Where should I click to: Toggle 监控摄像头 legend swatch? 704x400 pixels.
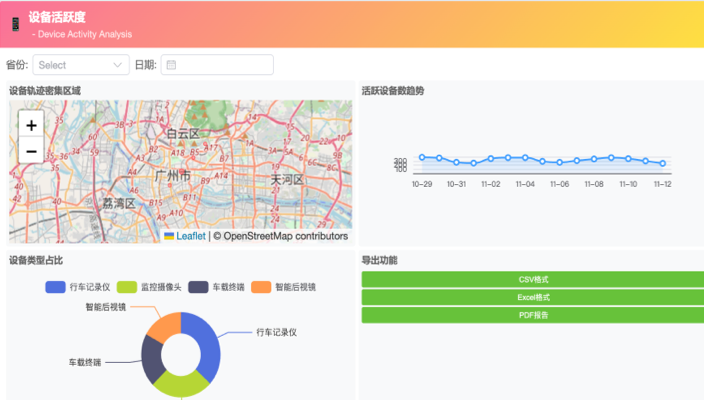127,287
